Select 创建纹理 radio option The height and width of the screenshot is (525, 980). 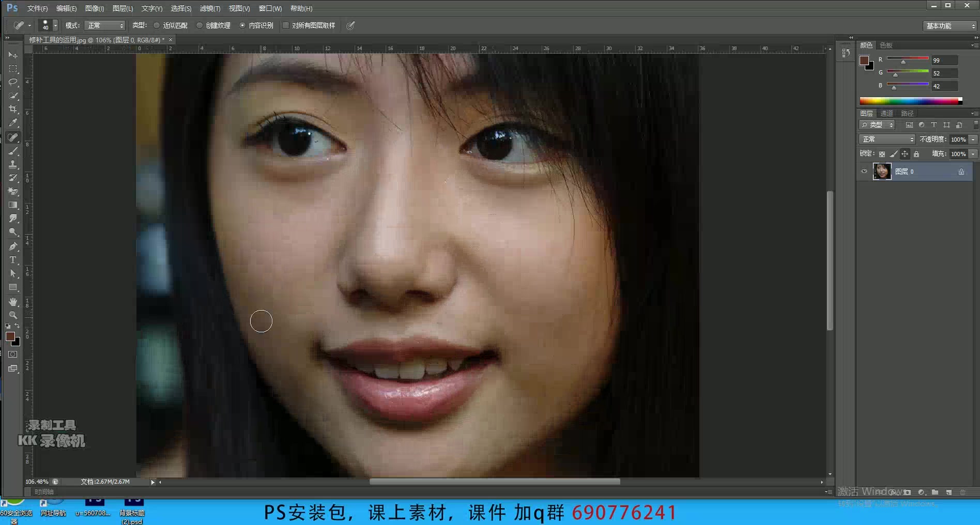(x=200, y=25)
